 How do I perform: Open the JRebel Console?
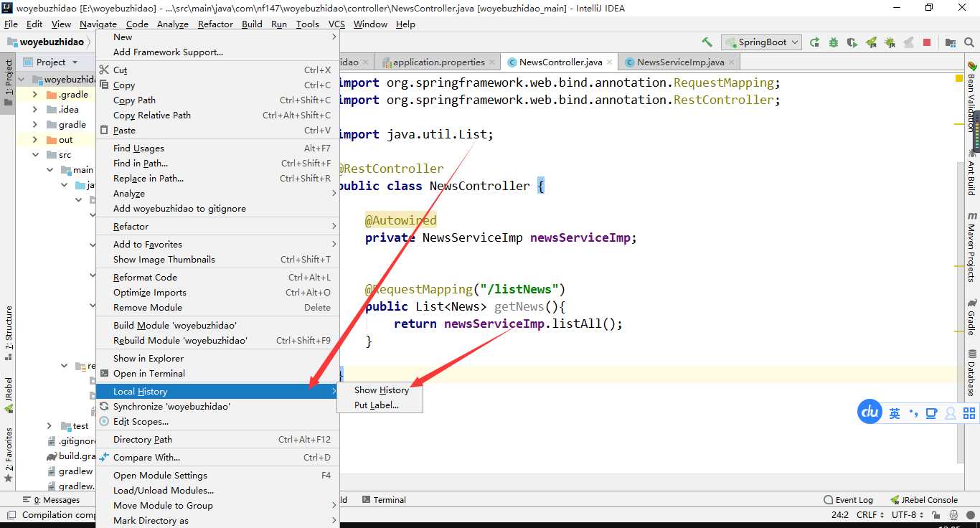pyautogui.click(x=923, y=500)
